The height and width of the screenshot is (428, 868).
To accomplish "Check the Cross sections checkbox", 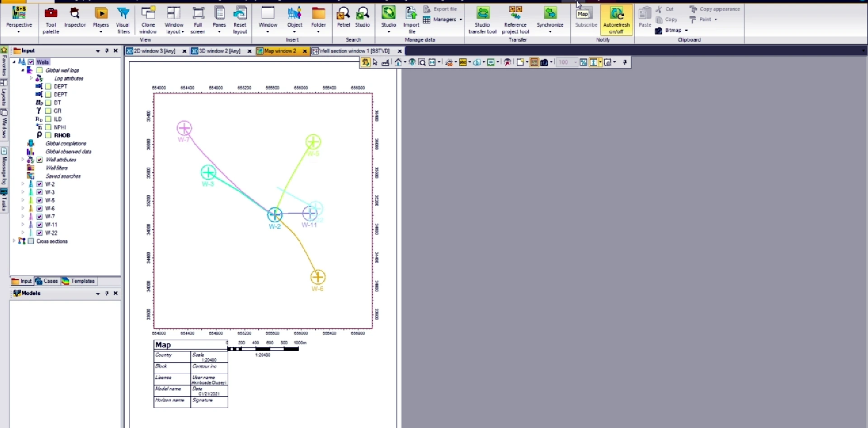I will [x=31, y=241].
